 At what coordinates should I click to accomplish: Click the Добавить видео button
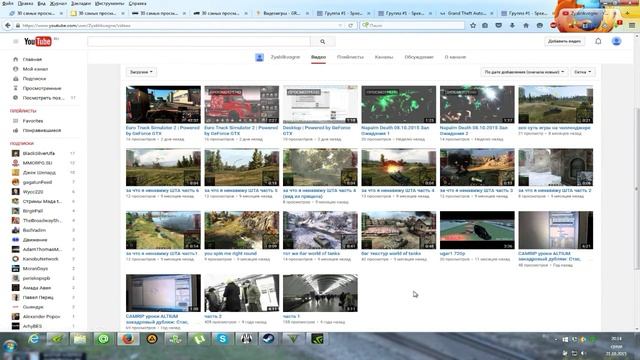pyautogui.click(x=564, y=41)
